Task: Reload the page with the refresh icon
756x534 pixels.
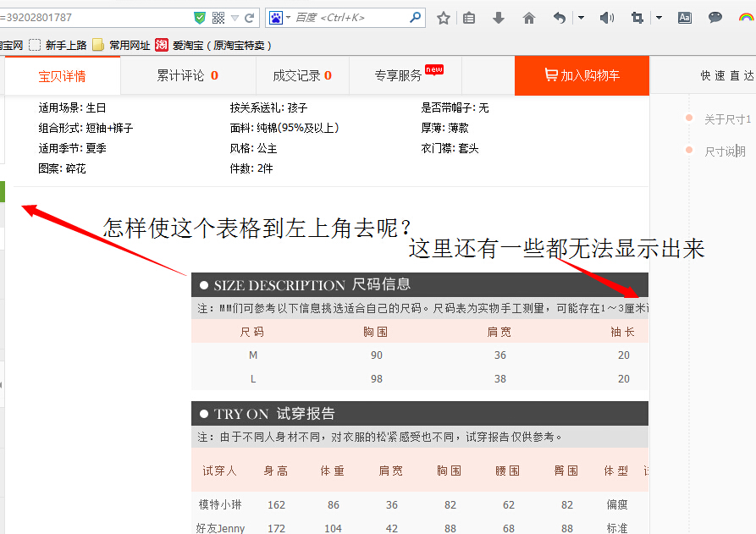Action: pyautogui.click(x=249, y=19)
